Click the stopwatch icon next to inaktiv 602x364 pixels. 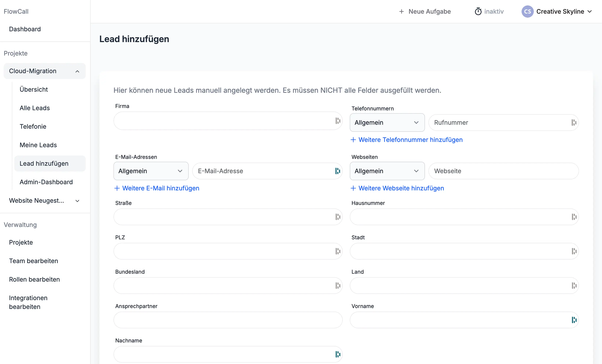point(478,12)
